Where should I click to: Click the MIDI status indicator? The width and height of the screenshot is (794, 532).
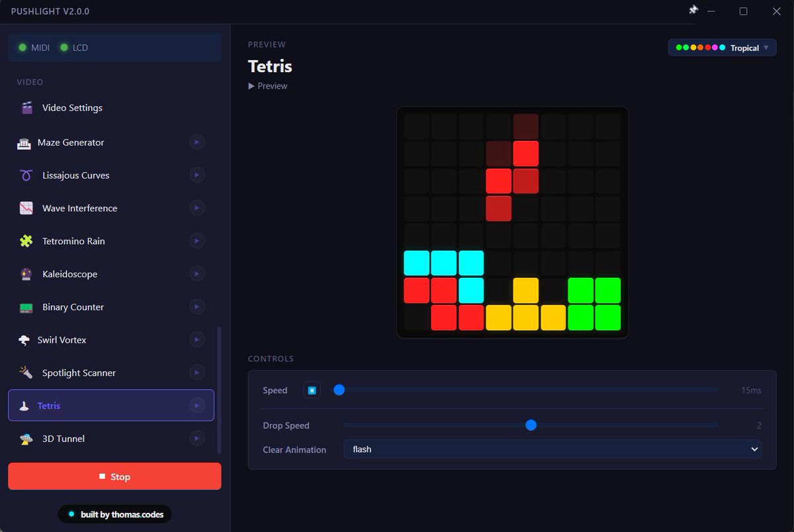click(x=34, y=48)
